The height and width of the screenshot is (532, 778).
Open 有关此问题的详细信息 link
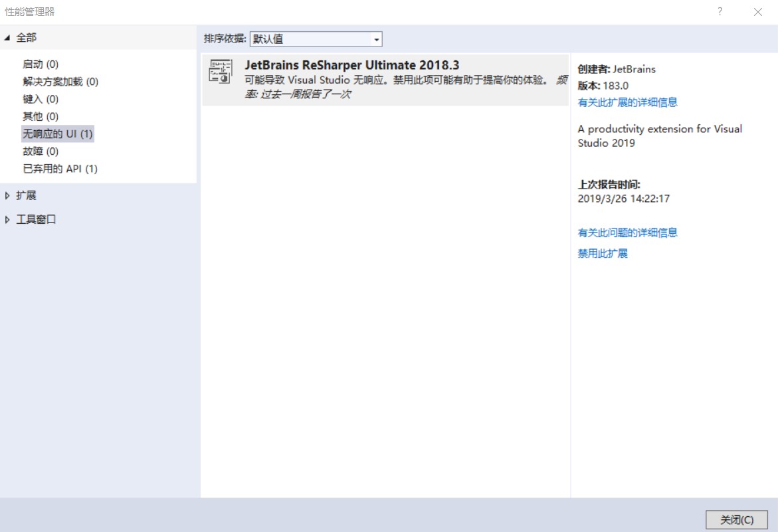[x=627, y=232]
